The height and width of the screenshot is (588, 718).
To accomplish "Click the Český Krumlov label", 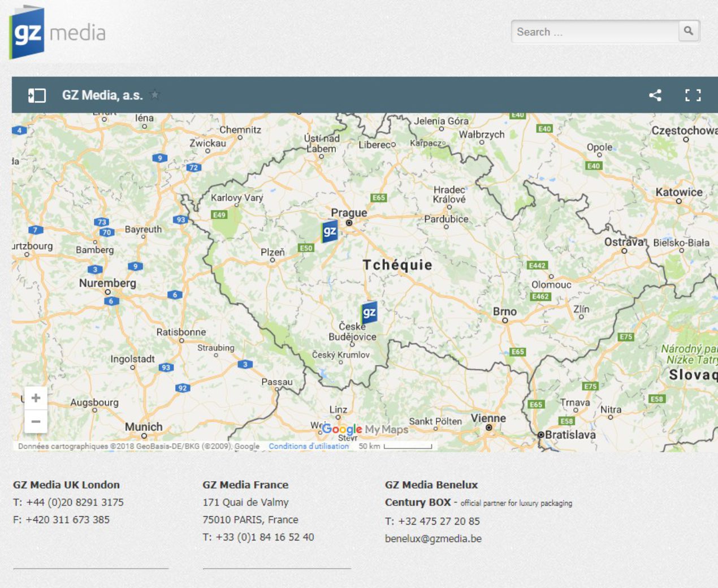I will [341, 355].
